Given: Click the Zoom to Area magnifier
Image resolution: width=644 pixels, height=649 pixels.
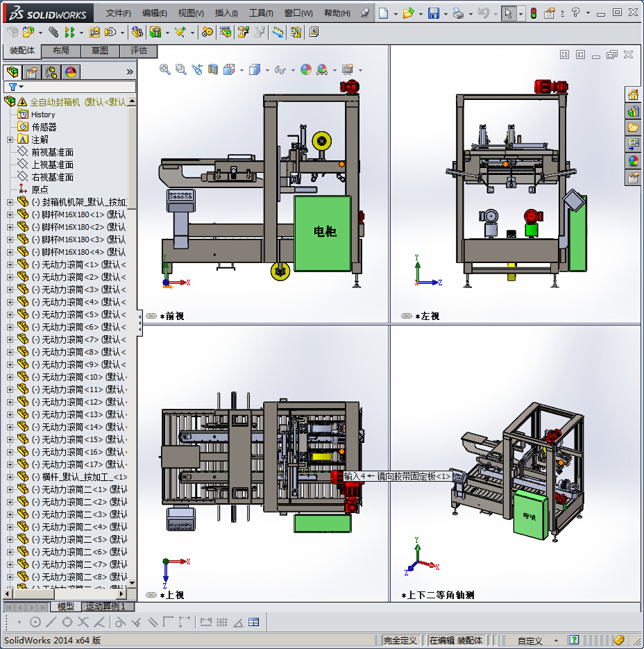Looking at the screenshot, I should (181, 69).
